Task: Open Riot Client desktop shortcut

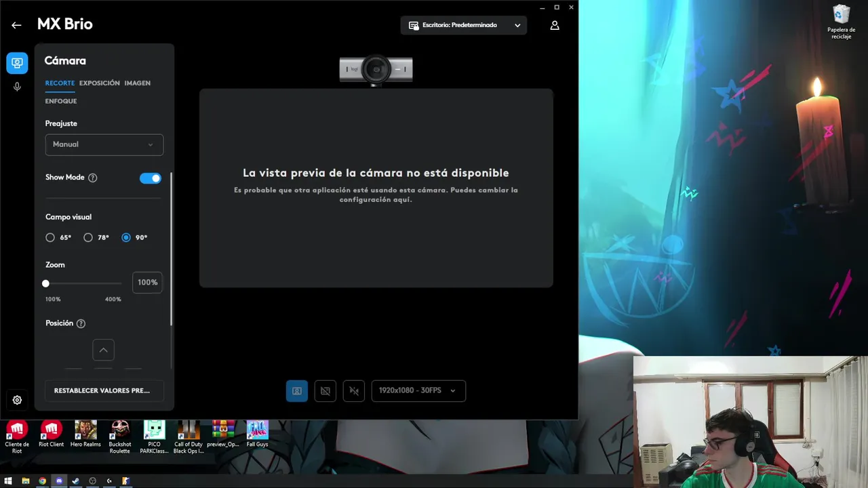Action: (x=51, y=434)
